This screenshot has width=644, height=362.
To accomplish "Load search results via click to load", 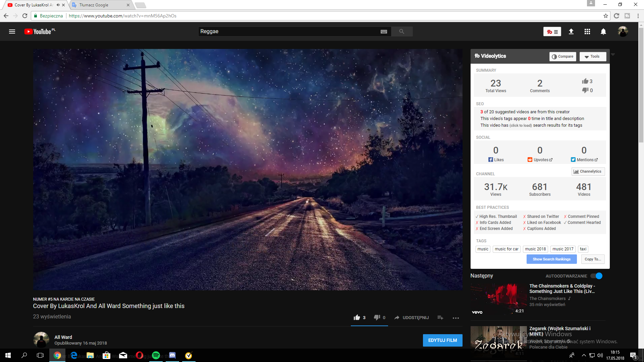I will (x=521, y=125).
